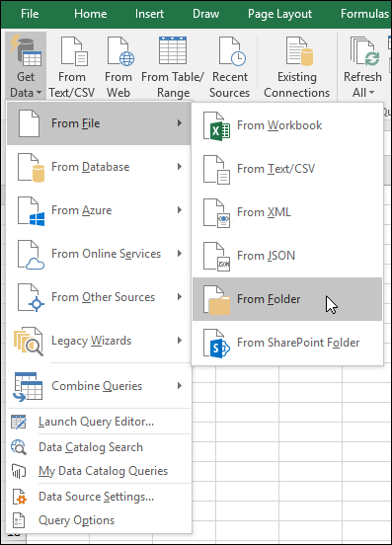Choose Launch Query Editor... text

pyautogui.click(x=96, y=422)
